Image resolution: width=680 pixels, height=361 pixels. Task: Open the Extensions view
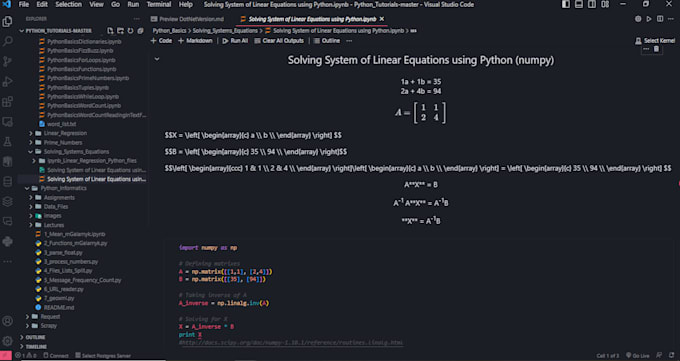tap(7, 102)
